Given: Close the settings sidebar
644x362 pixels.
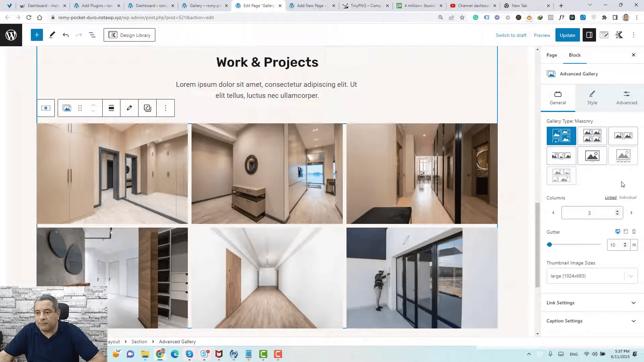Looking at the screenshot, I should (634, 55).
